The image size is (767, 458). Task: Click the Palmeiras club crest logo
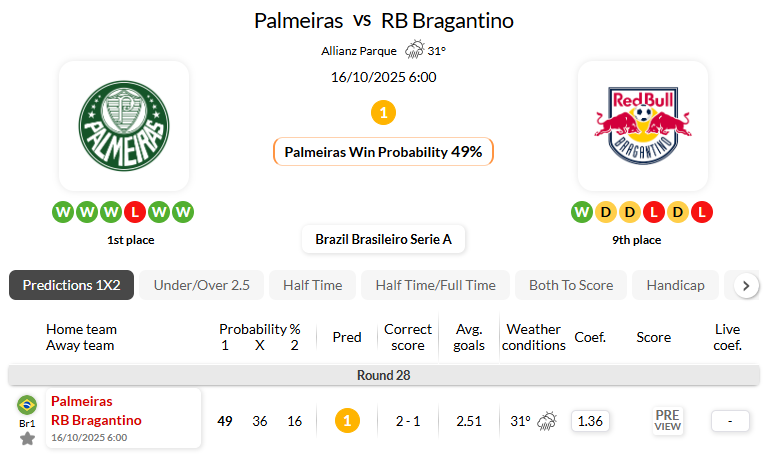point(124,126)
